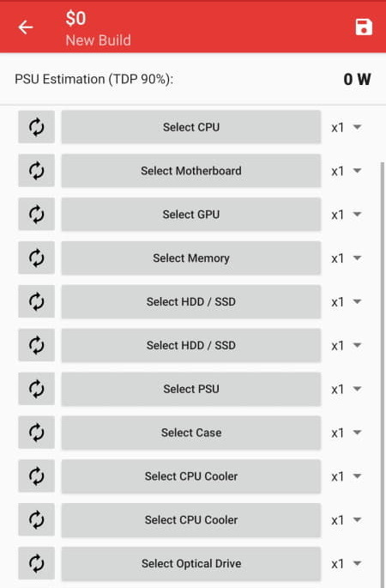The height and width of the screenshot is (588, 386).
Task: Open the quantity dropdown beside Select Case
Action: click(347, 433)
